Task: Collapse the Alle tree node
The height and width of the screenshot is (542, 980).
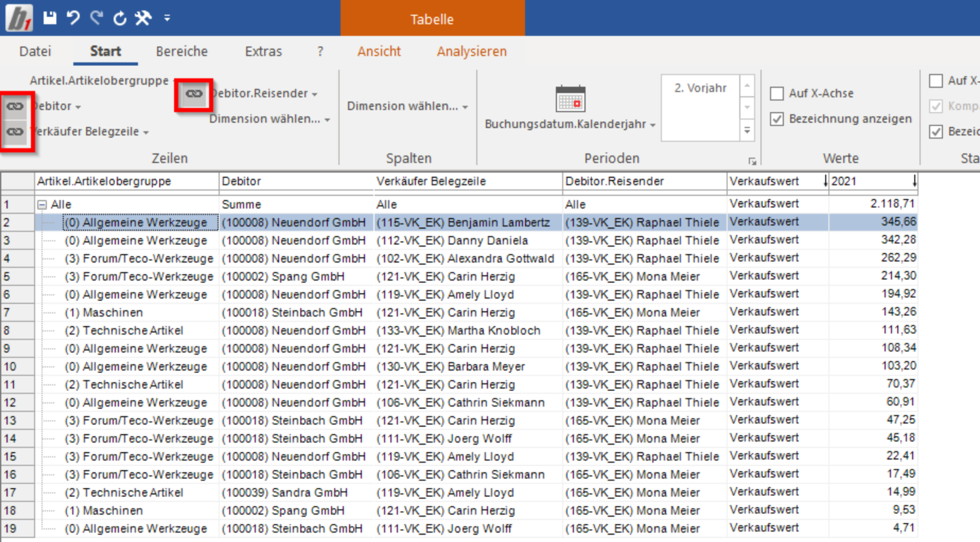Action: tap(42, 205)
